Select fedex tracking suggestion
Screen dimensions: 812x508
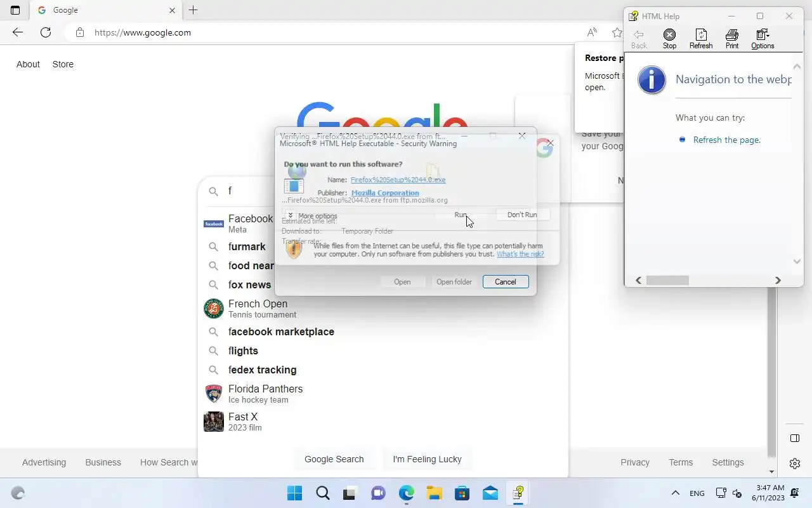tap(383, 370)
